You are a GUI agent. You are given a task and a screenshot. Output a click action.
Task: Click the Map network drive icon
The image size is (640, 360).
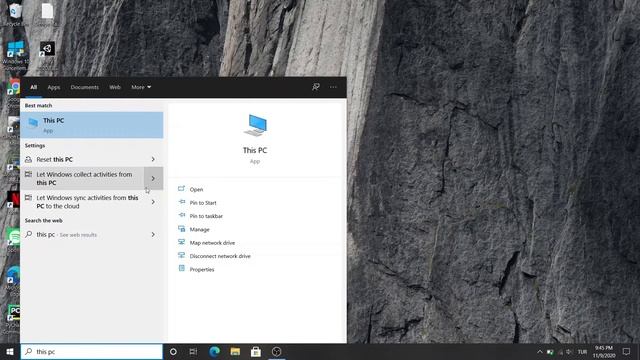click(182, 242)
